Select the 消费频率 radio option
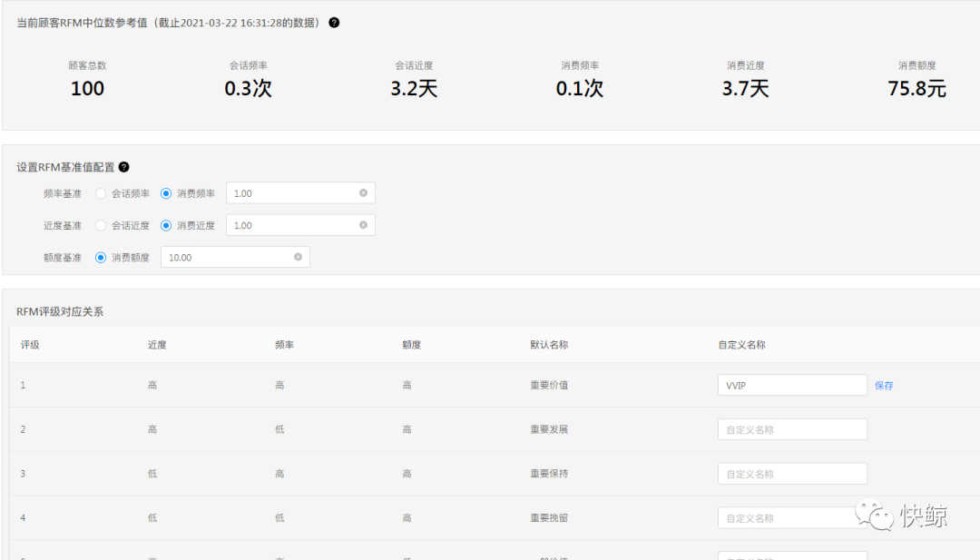This screenshot has width=980, height=560. (166, 193)
